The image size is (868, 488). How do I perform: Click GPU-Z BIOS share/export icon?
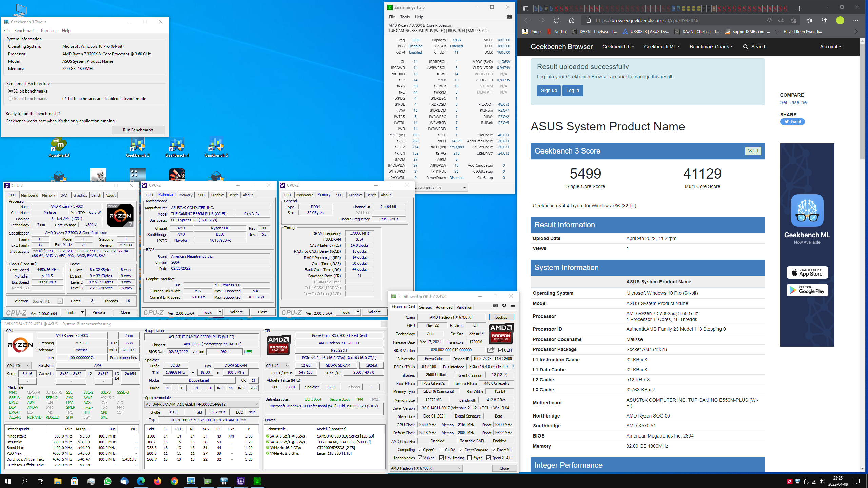coord(491,350)
